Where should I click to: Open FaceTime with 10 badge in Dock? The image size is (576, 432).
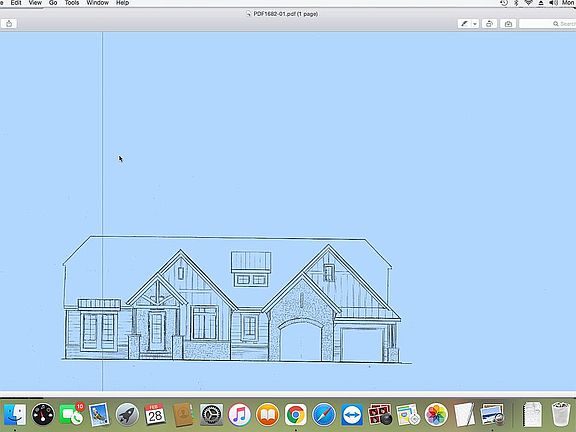(71, 414)
